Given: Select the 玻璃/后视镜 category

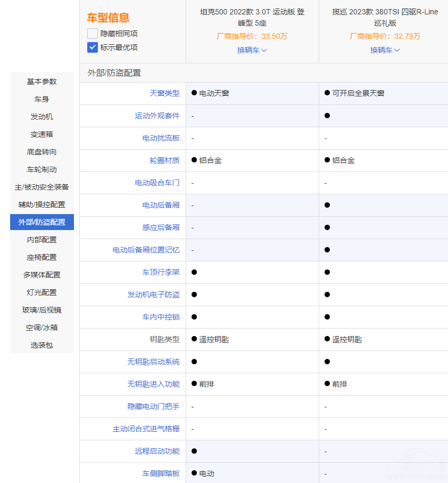Looking at the screenshot, I should click(x=42, y=310).
